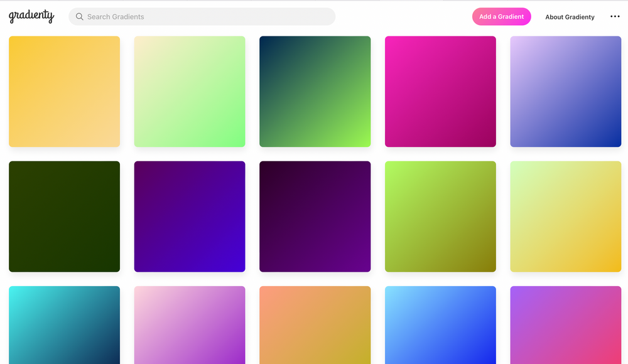
Task: Pick the lavender to royal blue gradient
Action: pos(565,92)
